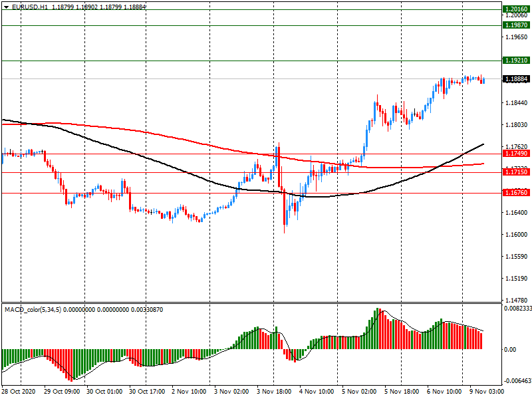532x399 pixels.
Task: Select the EURUSD,H1 chart title text
Action: click(30, 7)
